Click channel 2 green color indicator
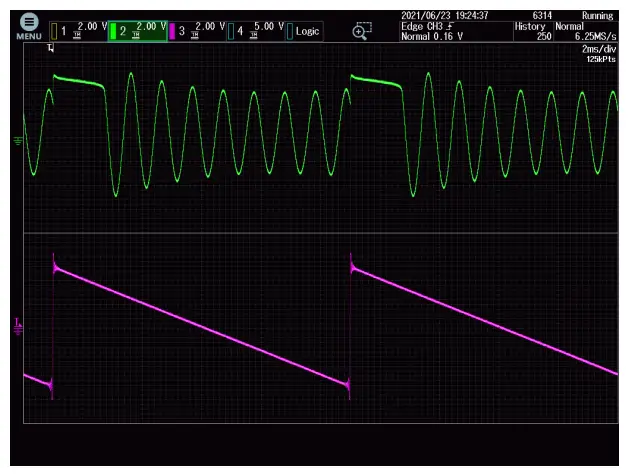Viewport: 632px width, 474px height. click(113, 31)
